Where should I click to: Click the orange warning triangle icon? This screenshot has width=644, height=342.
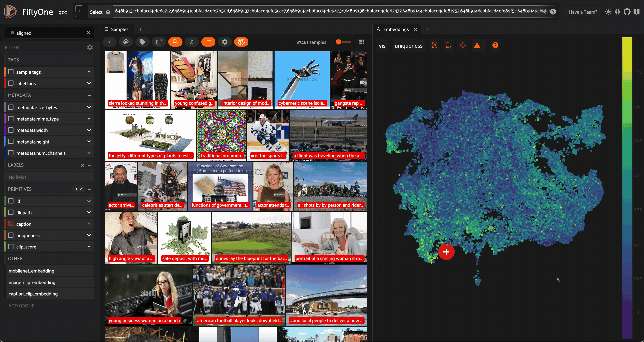[x=477, y=46]
